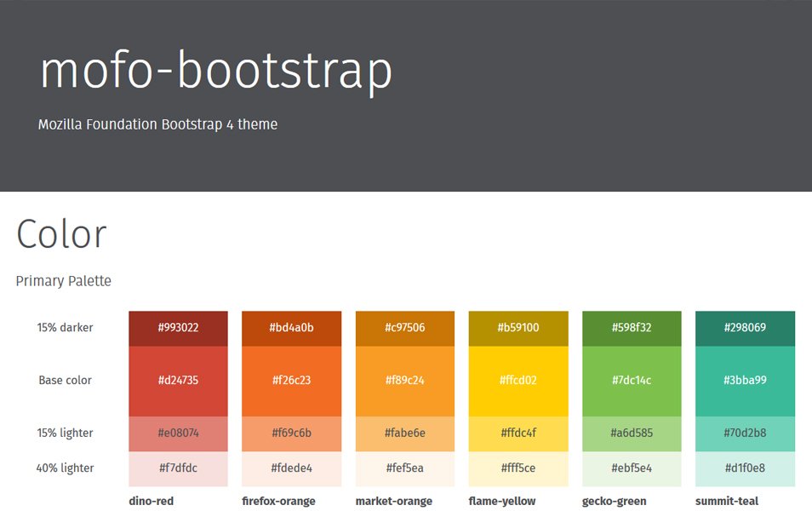Click the Color section heading
This screenshot has height=511, width=812.
point(61,234)
